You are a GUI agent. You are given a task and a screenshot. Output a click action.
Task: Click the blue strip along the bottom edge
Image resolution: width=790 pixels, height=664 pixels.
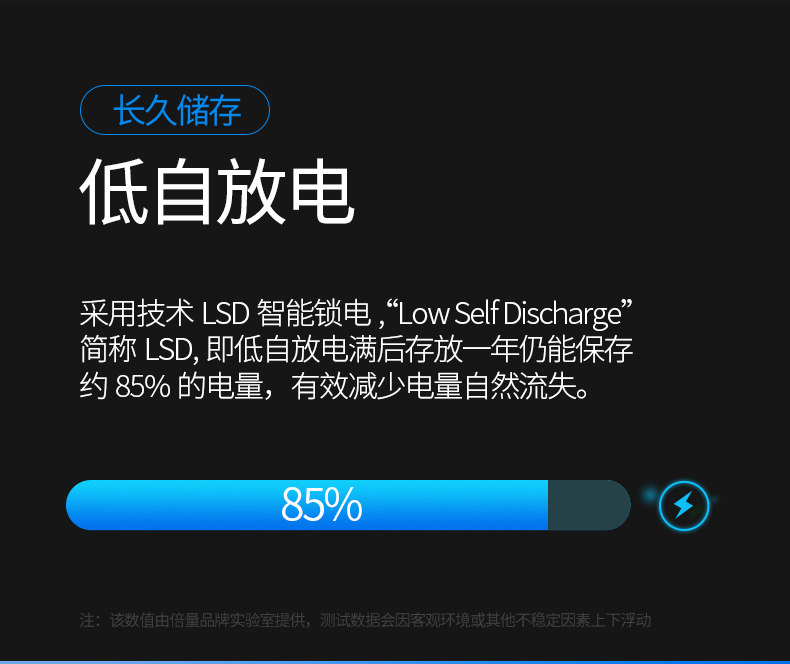tap(395, 662)
